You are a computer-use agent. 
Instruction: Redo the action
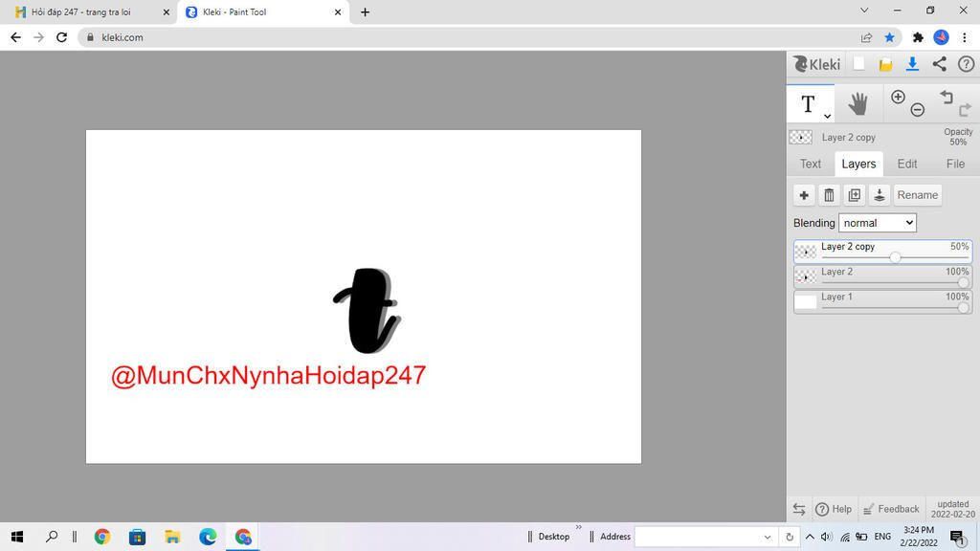pyautogui.click(x=966, y=110)
